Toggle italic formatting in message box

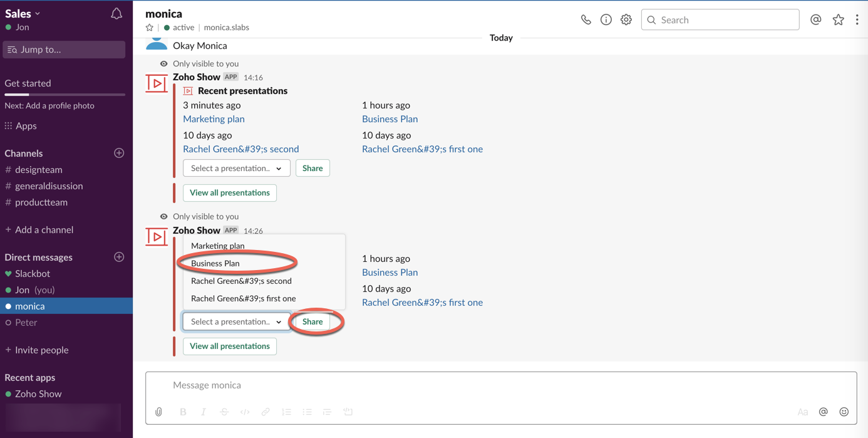(x=204, y=412)
